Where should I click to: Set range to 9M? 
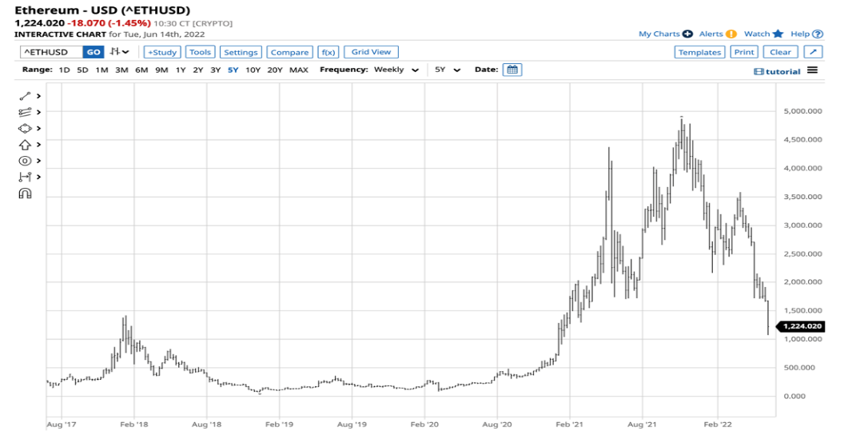(x=161, y=70)
